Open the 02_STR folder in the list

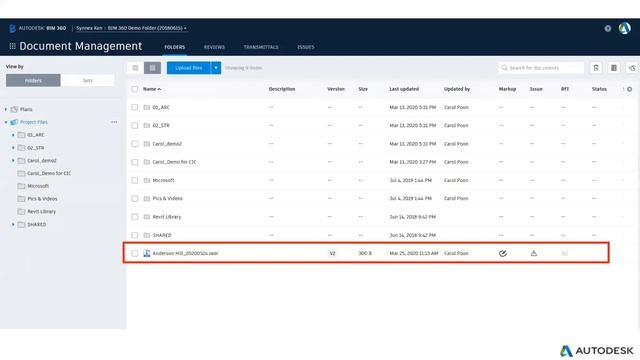(161, 126)
